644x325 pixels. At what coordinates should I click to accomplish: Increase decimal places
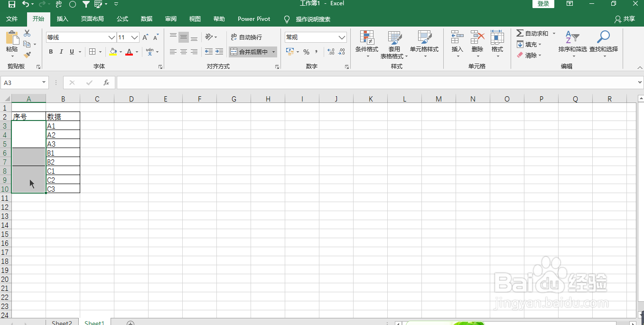point(331,52)
